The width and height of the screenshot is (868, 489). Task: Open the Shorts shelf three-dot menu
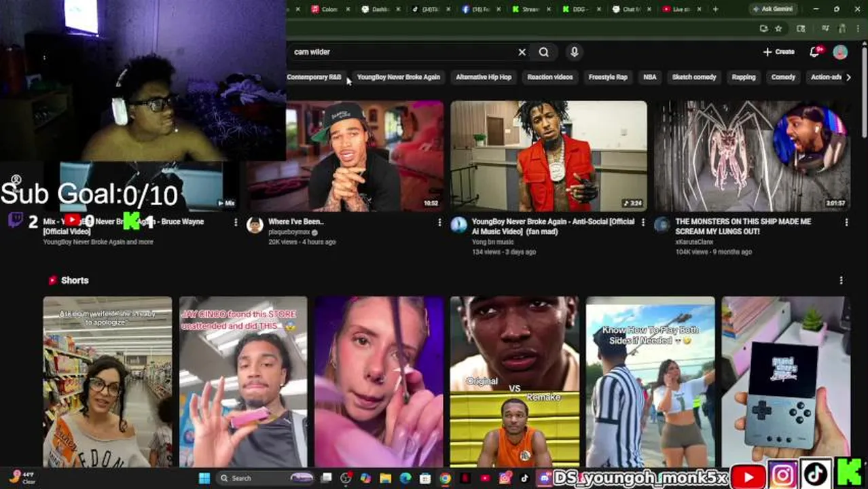coord(841,280)
